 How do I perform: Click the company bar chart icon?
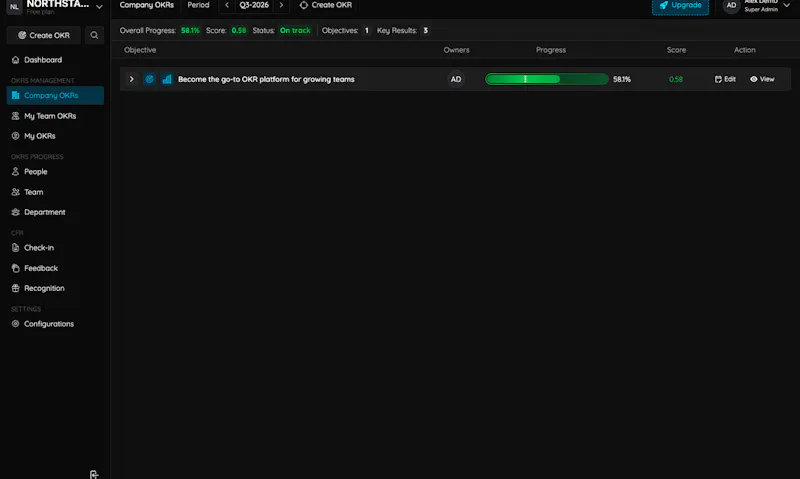[x=167, y=79]
